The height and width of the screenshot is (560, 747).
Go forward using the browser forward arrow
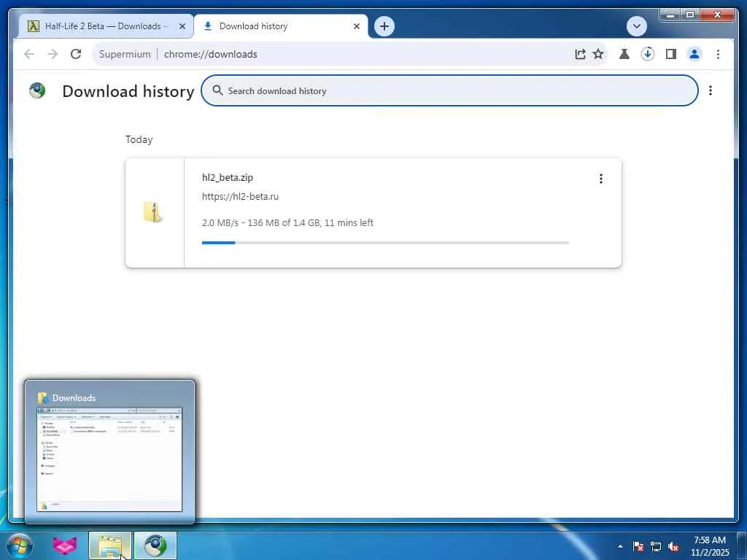53,54
